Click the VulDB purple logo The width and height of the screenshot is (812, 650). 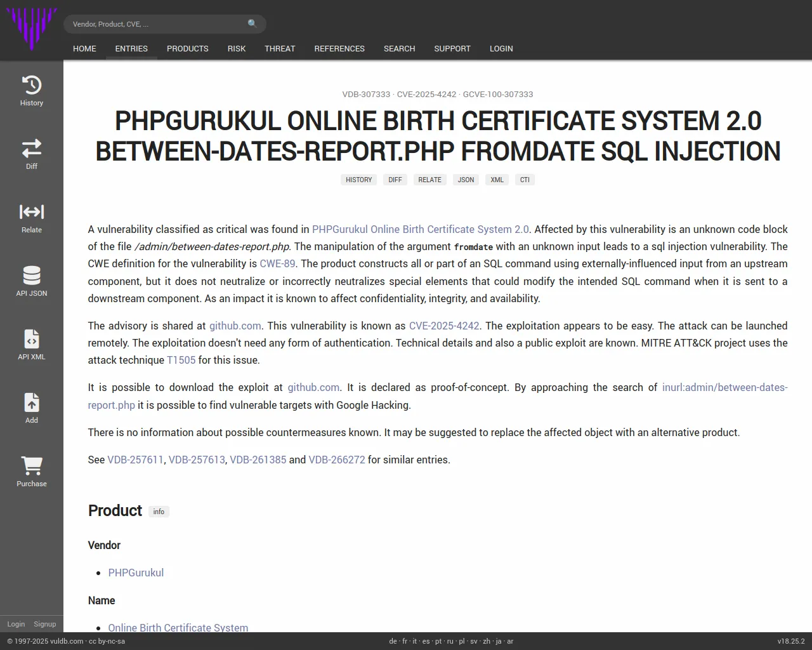[x=32, y=29]
